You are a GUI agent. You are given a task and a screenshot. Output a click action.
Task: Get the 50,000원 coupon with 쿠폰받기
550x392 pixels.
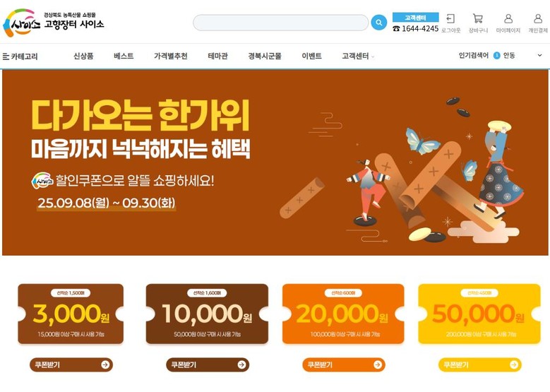(480, 364)
